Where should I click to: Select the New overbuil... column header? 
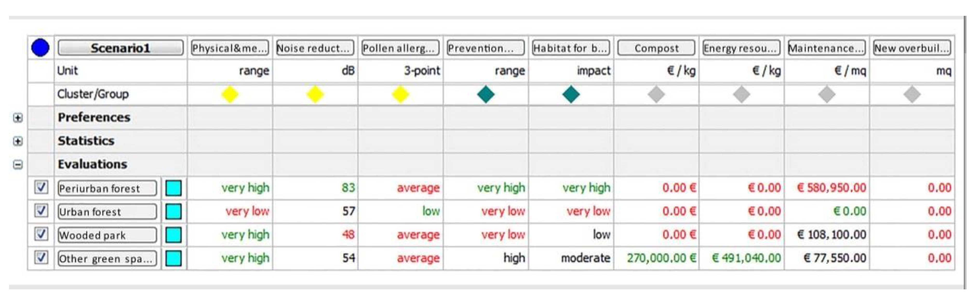pyautogui.click(x=911, y=48)
